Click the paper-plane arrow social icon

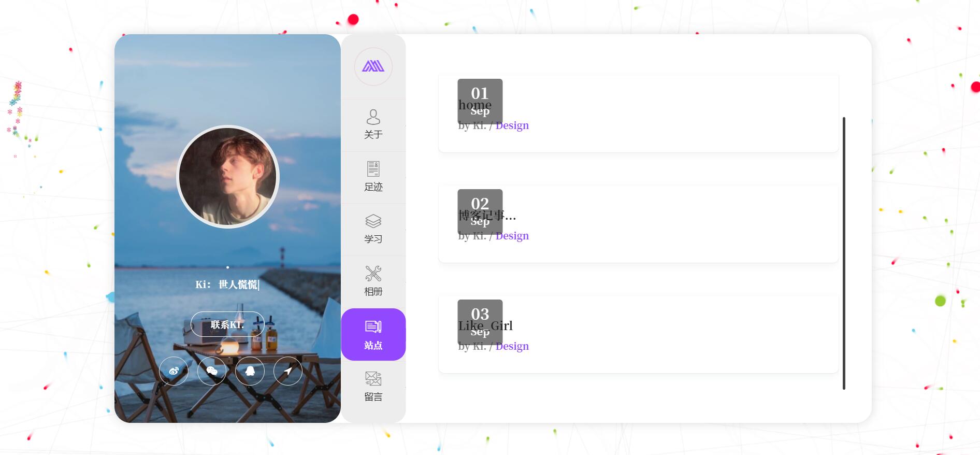[x=288, y=371]
